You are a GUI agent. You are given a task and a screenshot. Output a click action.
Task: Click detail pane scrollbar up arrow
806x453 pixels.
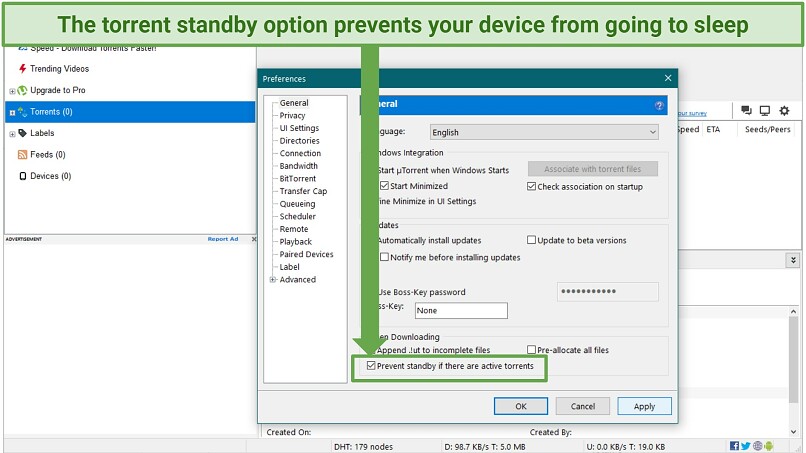point(794,312)
